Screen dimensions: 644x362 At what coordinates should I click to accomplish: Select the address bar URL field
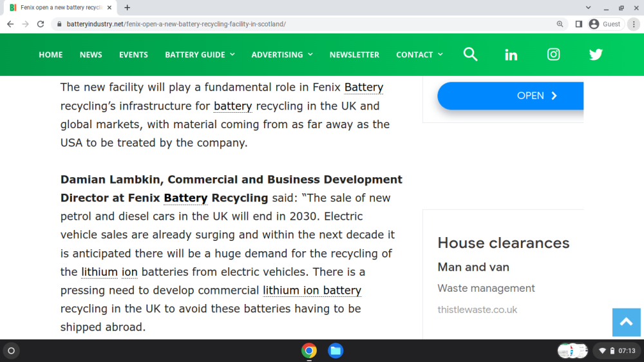pos(308,24)
